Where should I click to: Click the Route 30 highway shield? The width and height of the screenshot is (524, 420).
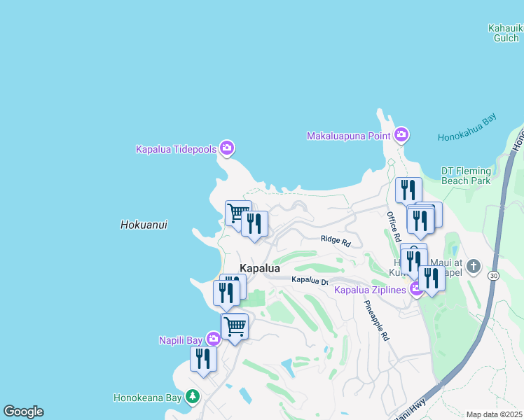point(493,276)
